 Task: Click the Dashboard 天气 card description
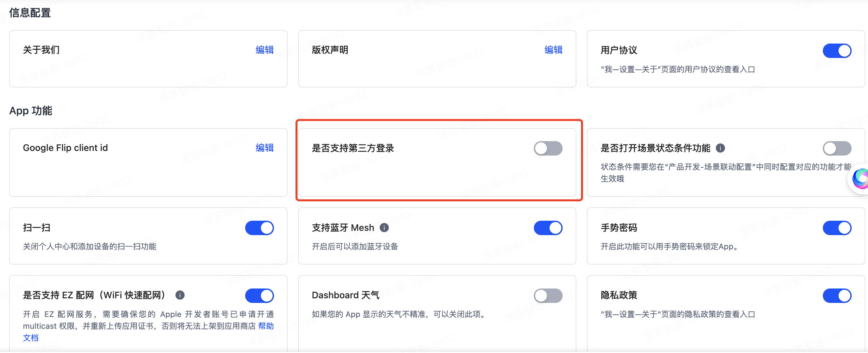point(400,315)
